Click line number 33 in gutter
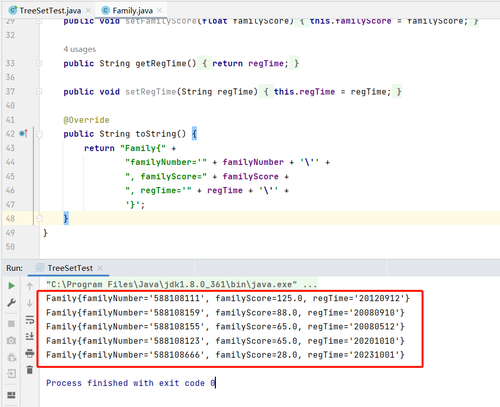The width and height of the screenshot is (500, 407). coord(10,63)
